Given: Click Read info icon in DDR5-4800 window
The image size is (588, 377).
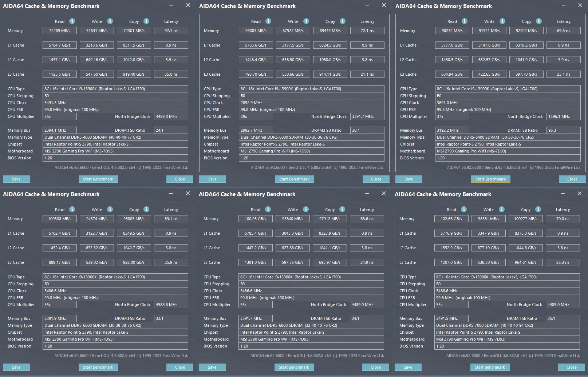Looking at the screenshot, I should click(x=72, y=21).
